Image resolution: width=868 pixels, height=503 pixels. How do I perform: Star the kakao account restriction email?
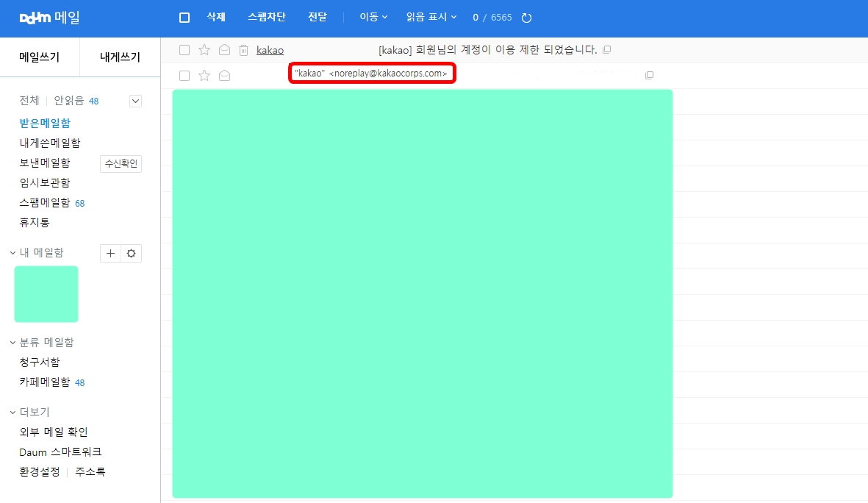(204, 50)
